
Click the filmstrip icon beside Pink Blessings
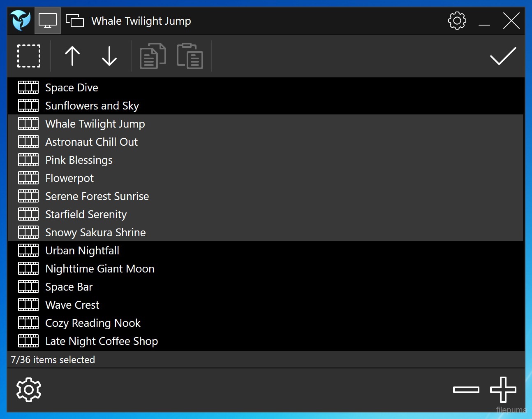28,160
